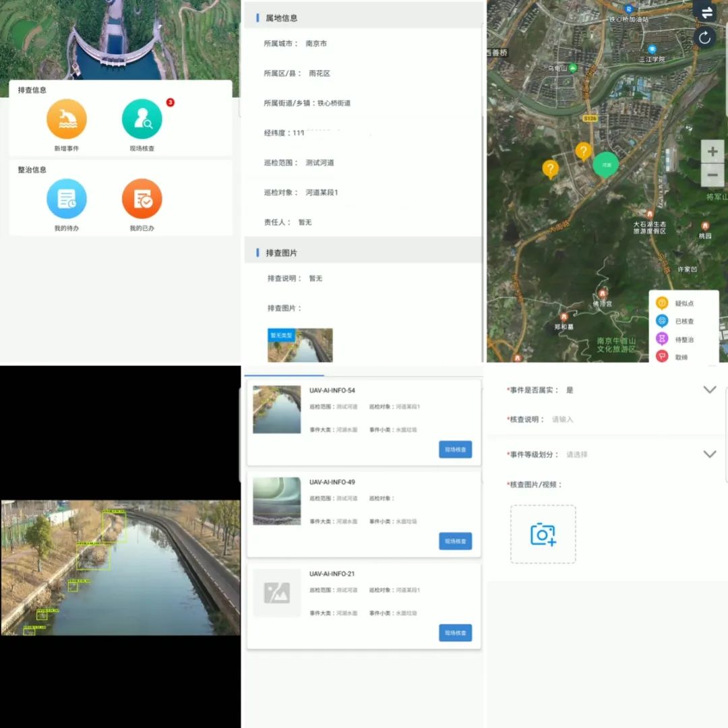Click the map refresh icon

(704, 37)
